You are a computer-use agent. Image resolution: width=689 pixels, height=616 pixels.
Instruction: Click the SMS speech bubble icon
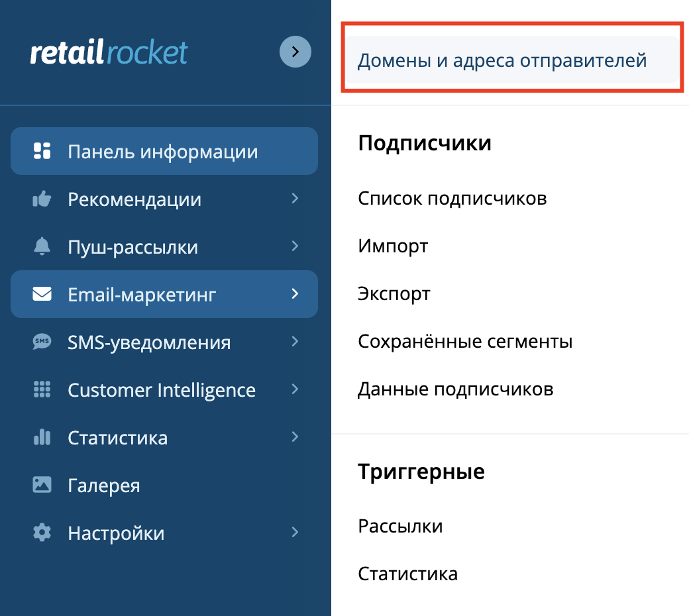42,341
